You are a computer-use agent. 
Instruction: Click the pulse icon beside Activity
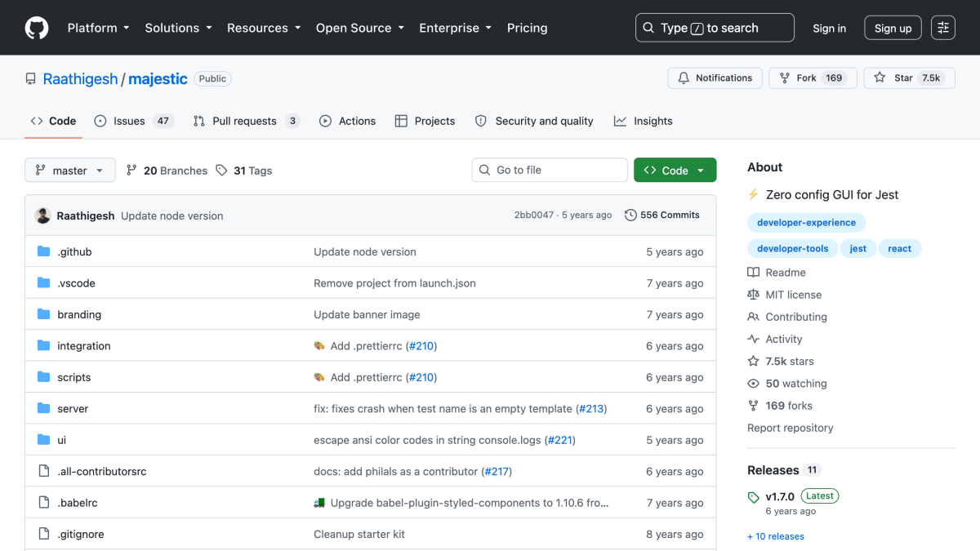[x=753, y=339]
